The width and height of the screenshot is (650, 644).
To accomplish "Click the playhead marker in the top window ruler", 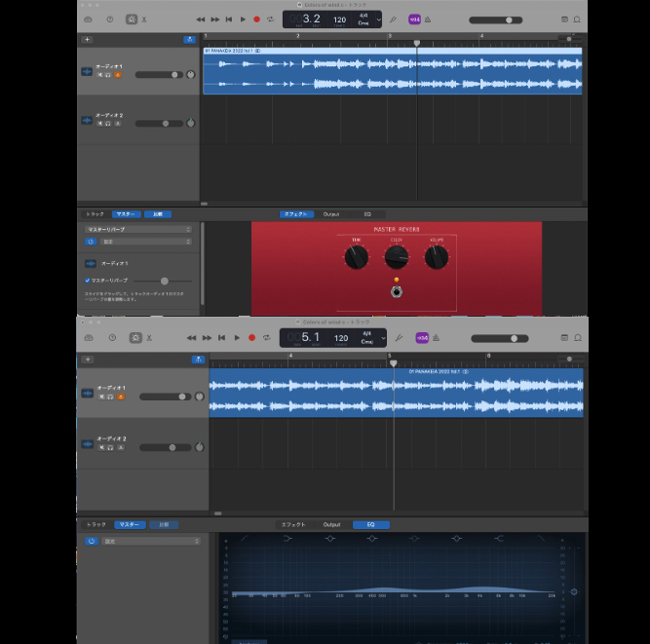I will pos(417,43).
